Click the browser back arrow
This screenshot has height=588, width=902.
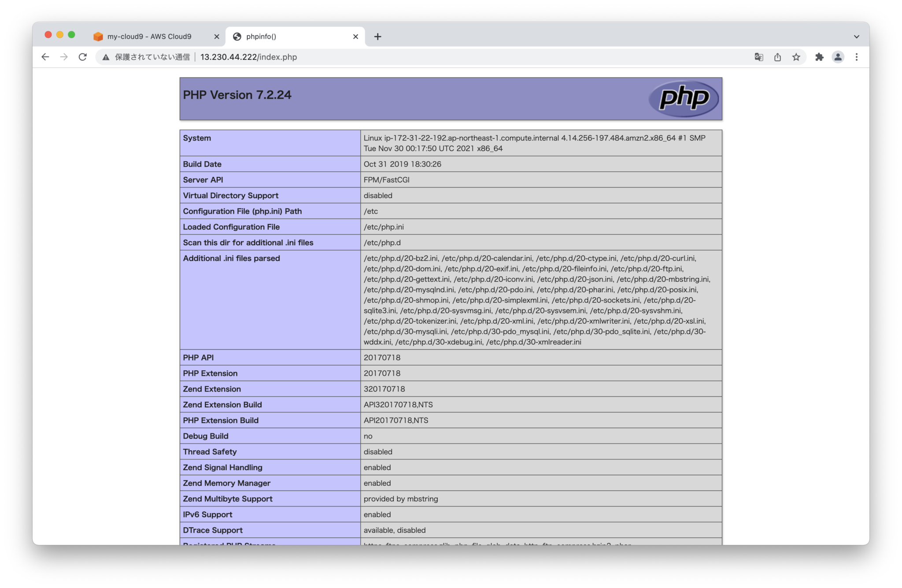(45, 57)
